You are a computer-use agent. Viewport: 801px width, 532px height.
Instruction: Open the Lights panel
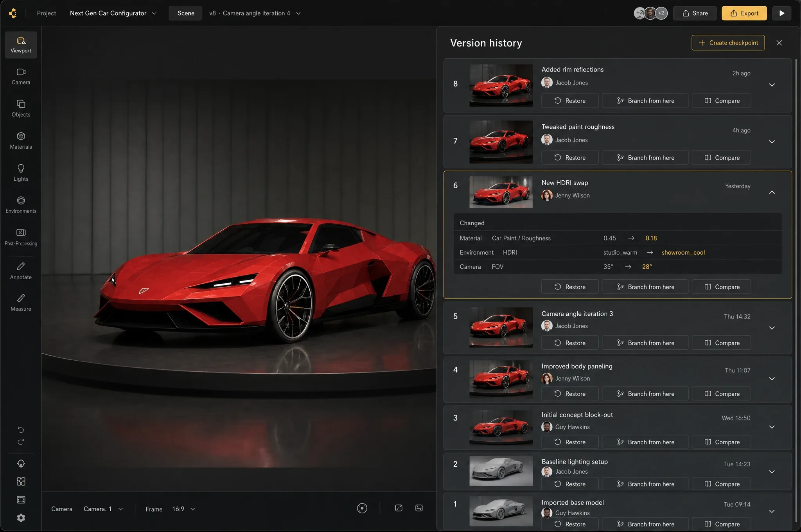[x=21, y=173]
